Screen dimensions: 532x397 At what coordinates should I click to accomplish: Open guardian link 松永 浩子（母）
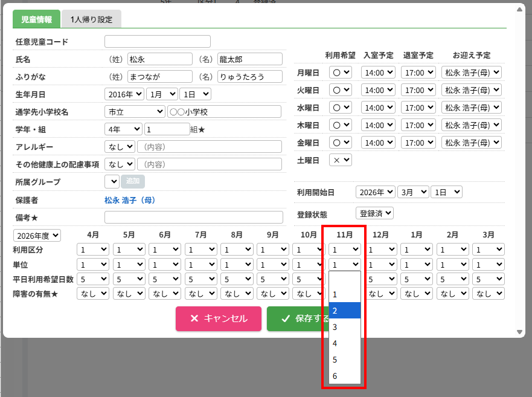click(x=130, y=200)
